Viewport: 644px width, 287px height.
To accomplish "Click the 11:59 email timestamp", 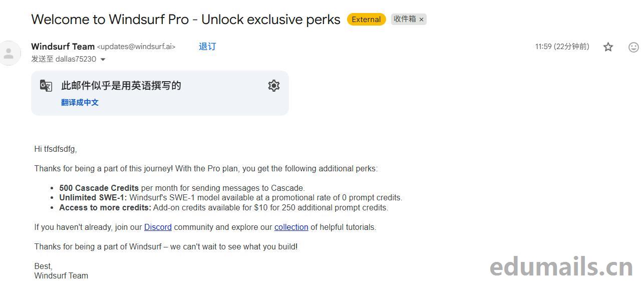I will click(562, 47).
